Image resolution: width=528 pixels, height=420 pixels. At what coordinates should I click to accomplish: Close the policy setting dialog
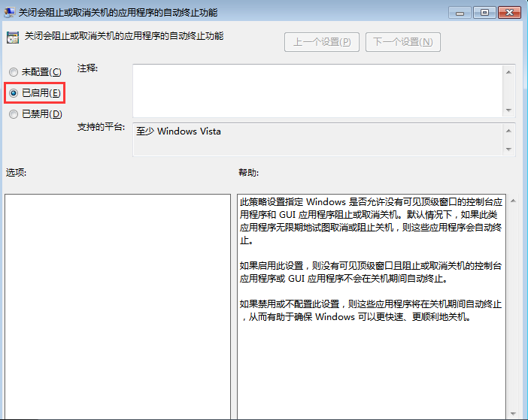[x=508, y=12]
